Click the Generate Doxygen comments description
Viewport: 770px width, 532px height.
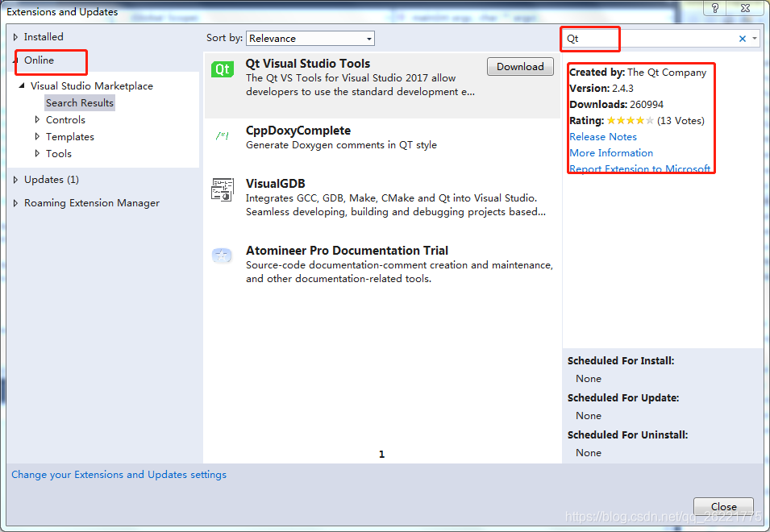341,145
